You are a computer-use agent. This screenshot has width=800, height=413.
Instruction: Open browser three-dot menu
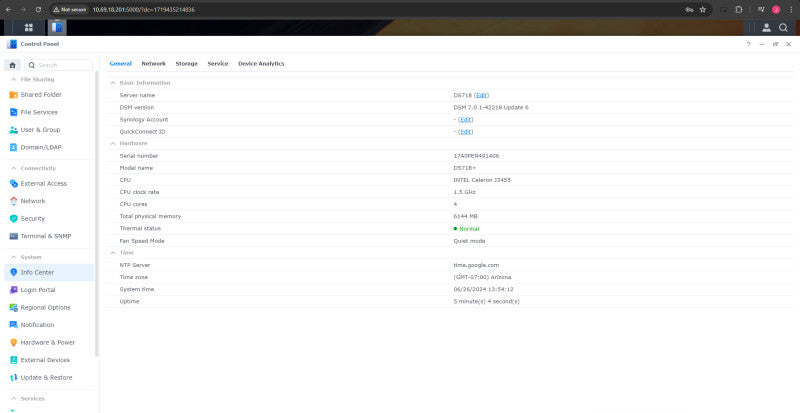[x=791, y=10]
